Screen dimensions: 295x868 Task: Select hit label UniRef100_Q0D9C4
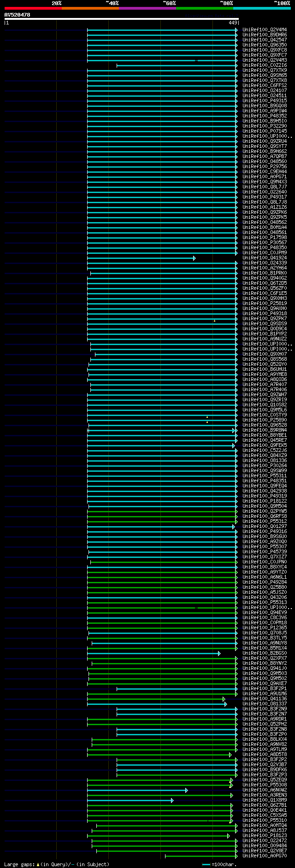point(265,329)
